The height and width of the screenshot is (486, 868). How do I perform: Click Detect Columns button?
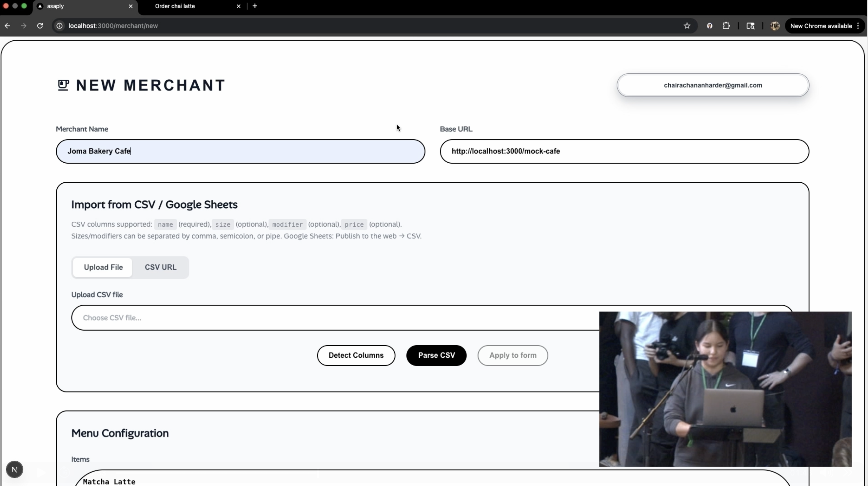(356, 355)
